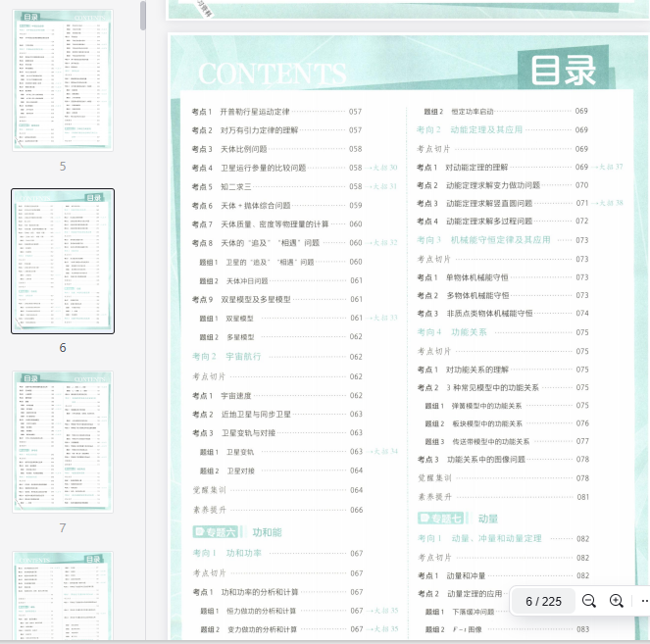Click the entry 非质点类物体机械能守恒
Screen dimensions: 650x644
click(x=489, y=314)
